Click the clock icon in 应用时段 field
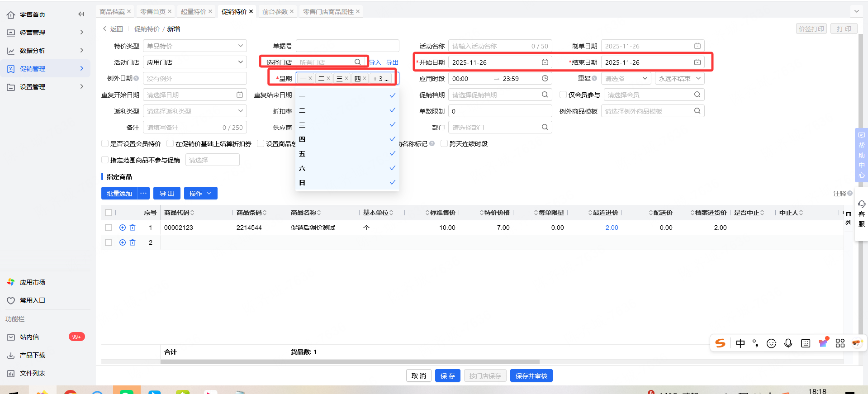Image resolution: width=868 pixels, height=394 pixels. click(x=545, y=79)
